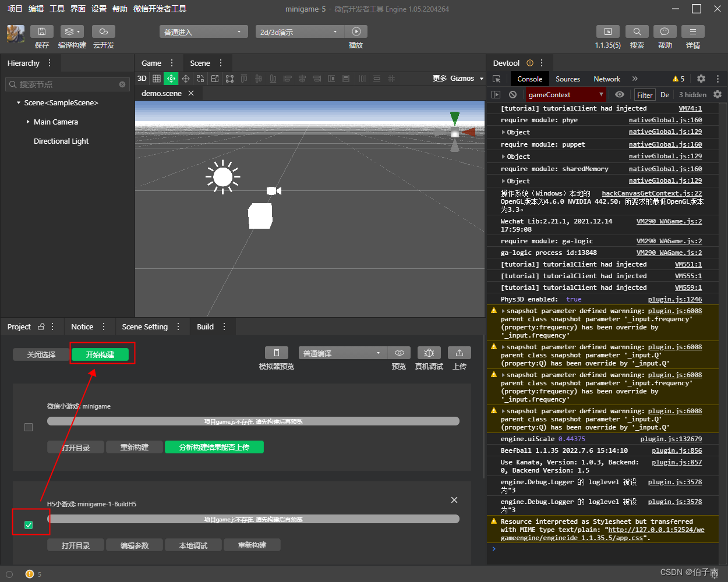
Task: Click the hash grid snap icon
Action: point(391,79)
